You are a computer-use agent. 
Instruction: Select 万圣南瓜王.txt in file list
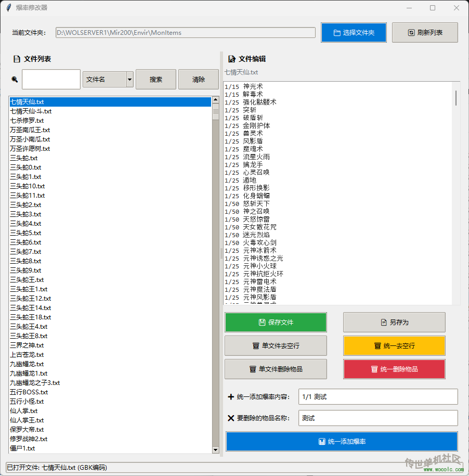click(x=30, y=130)
